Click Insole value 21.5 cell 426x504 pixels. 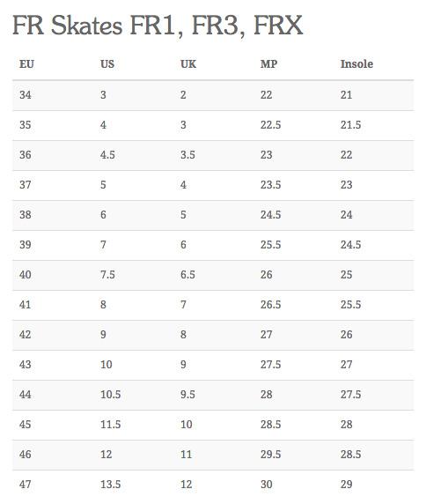(x=351, y=125)
